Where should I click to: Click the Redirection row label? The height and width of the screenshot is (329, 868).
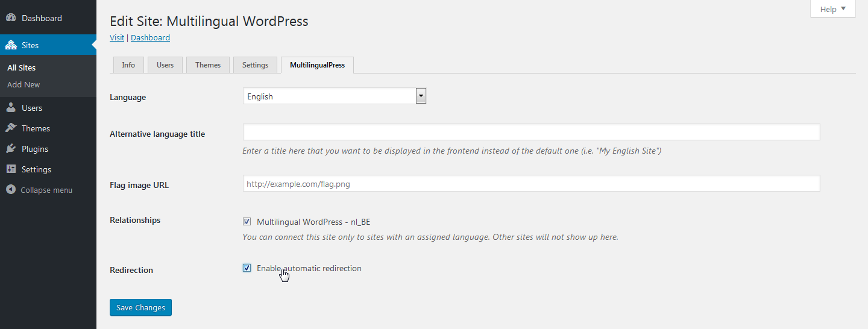click(131, 270)
